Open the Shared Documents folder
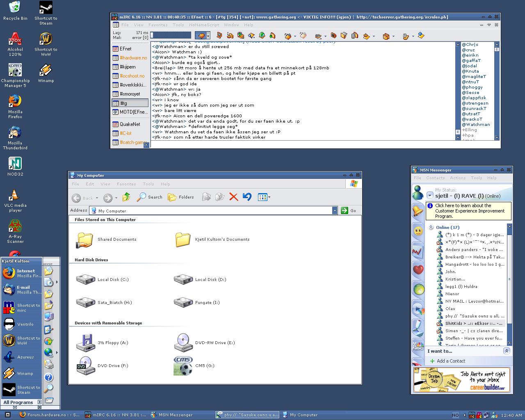Image resolution: width=525 pixels, height=420 pixels. [106, 240]
